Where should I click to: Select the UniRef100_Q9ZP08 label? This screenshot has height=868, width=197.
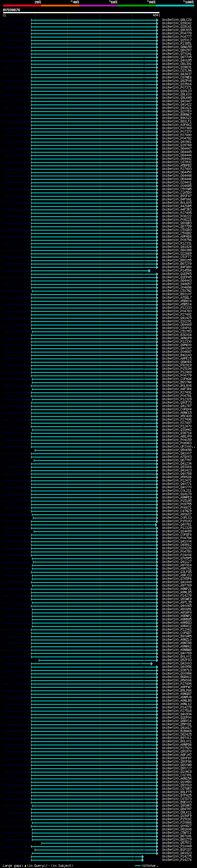pyautogui.click(x=177, y=81)
